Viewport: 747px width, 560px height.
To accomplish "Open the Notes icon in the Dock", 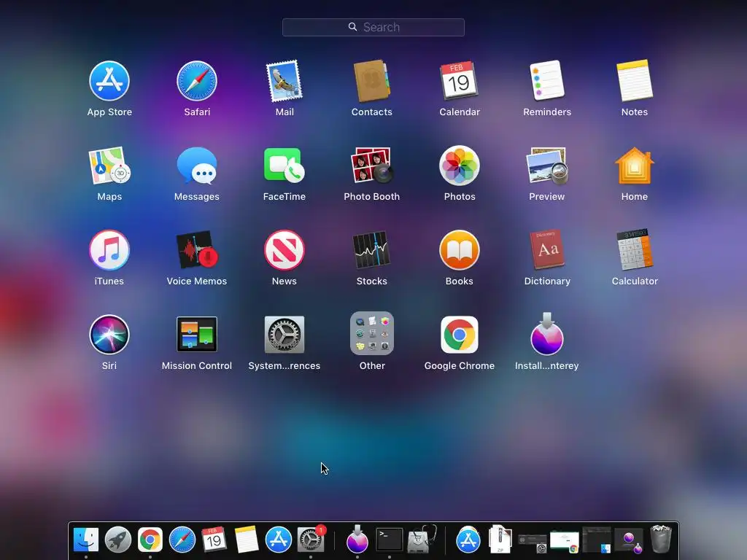I will click(x=247, y=540).
